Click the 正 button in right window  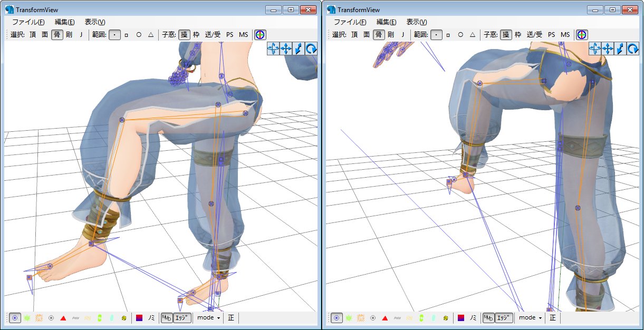click(552, 318)
